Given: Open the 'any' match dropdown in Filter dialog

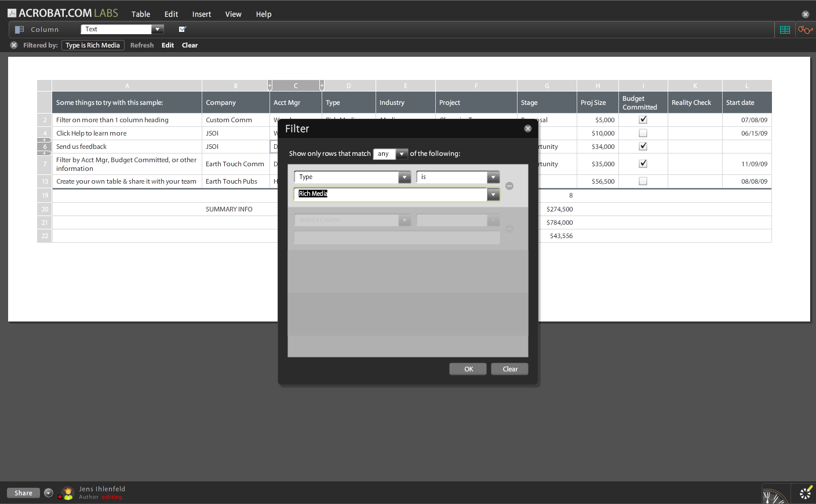Looking at the screenshot, I should tap(402, 154).
